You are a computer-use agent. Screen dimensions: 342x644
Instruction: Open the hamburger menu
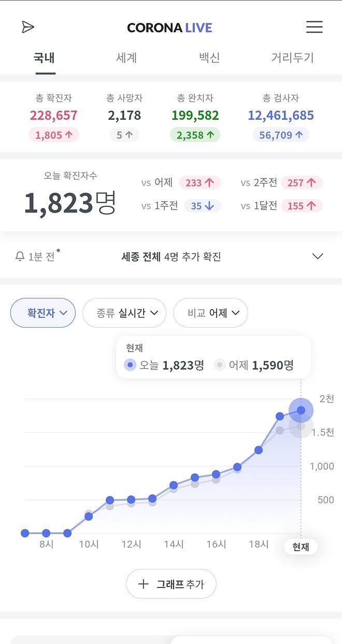tap(314, 27)
